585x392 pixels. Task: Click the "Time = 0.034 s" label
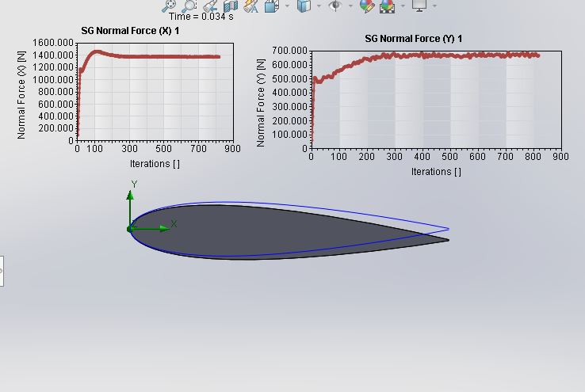(201, 17)
